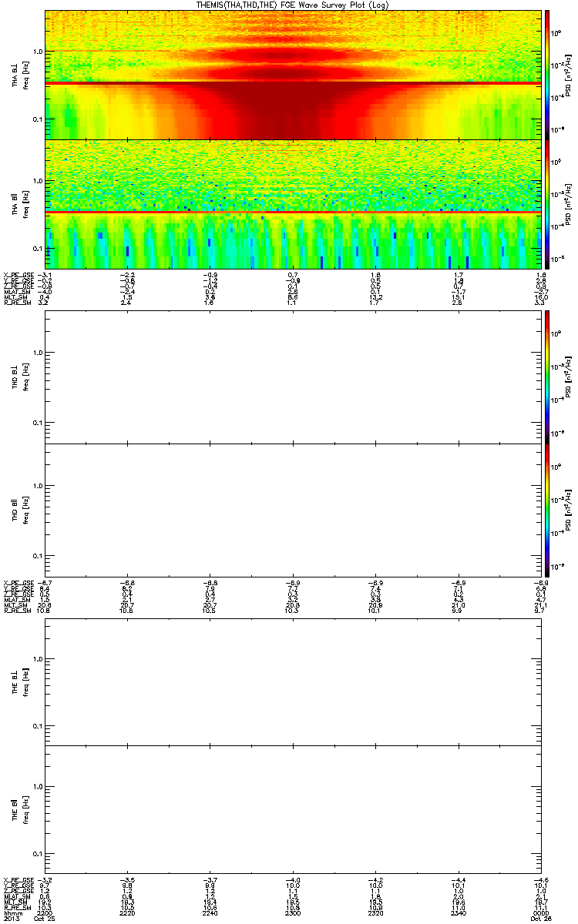578x924 pixels.
Task: Click the '1.0' frequency tick of THA B⊥ panel
Action: point(38,51)
